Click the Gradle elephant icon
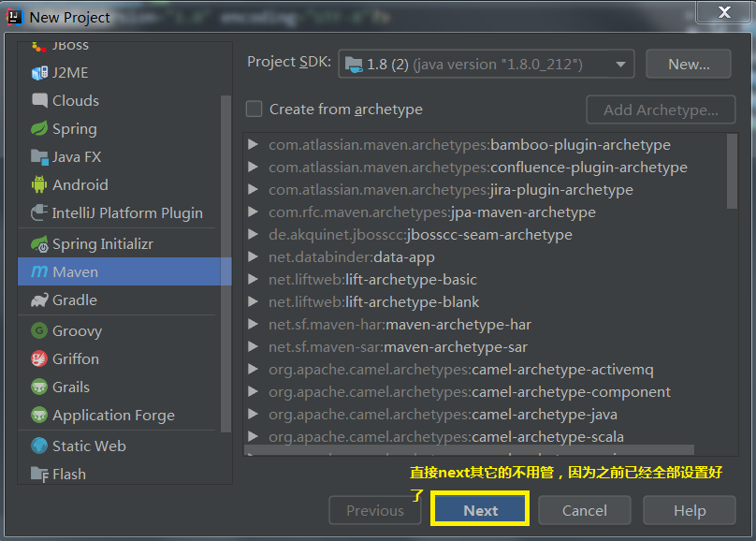 click(39, 300)
